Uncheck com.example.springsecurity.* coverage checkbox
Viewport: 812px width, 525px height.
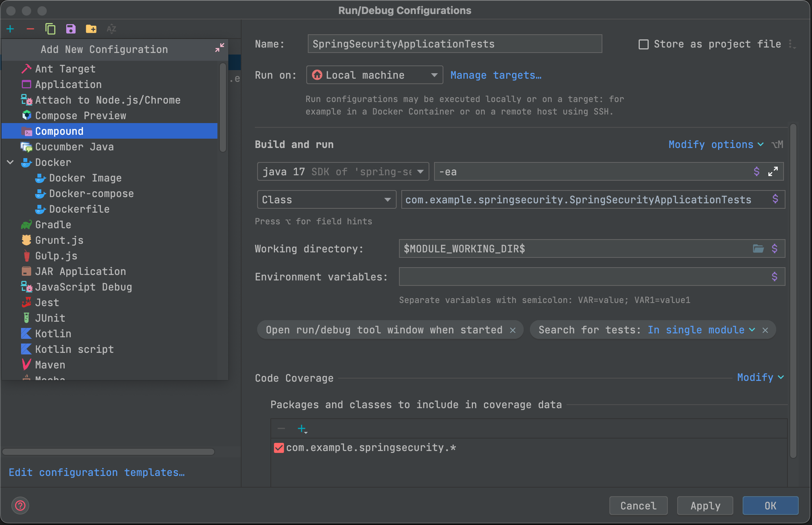point(279,448)
